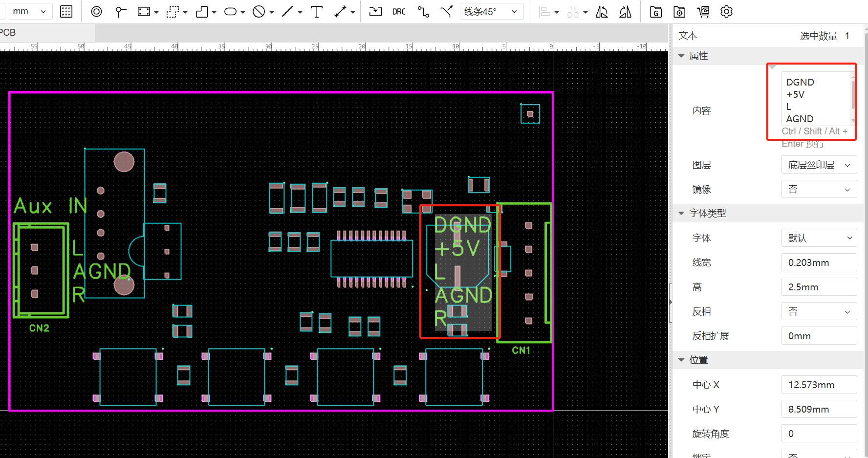Screen dimensions: 868x458
Task: Select the via placement tool
Action: click(x=96, y=12)
